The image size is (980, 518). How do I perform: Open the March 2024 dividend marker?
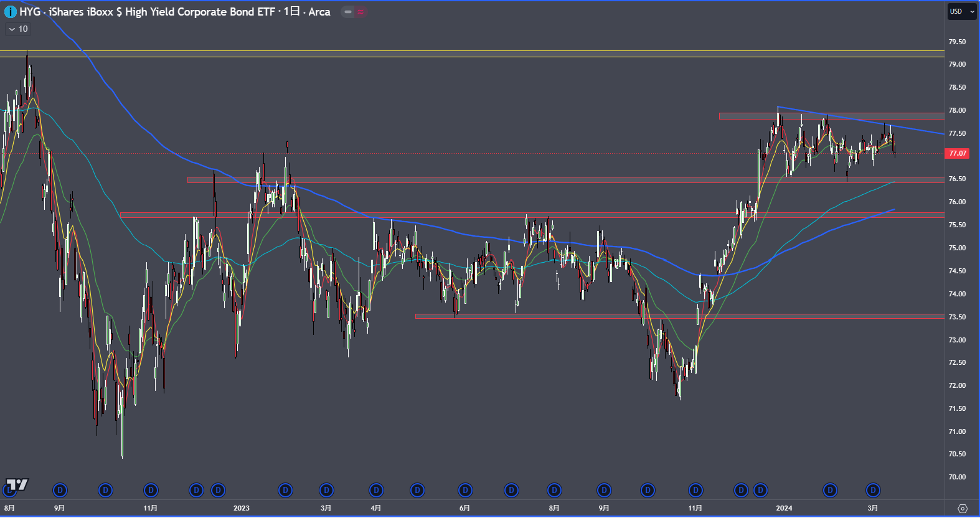[x=873, y=491]
